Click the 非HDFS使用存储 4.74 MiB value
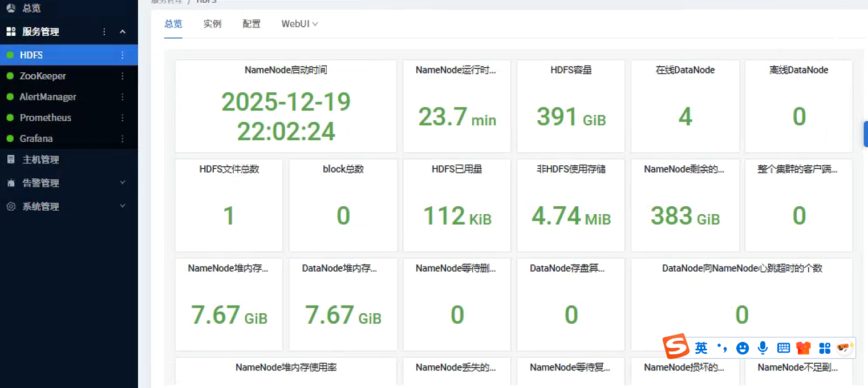Viewport: 868px width, 388px height. 571,217
